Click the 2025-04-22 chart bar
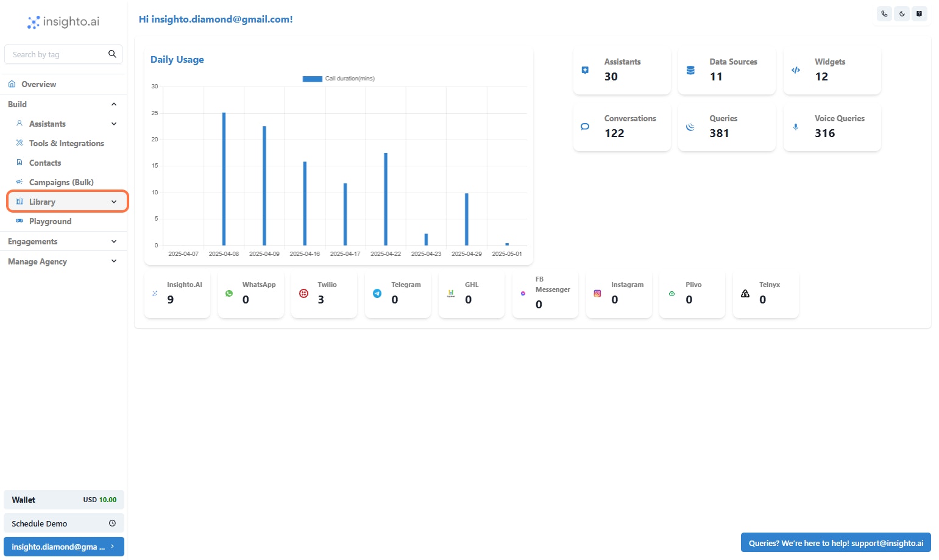939x560 pixels. [386, 199]
